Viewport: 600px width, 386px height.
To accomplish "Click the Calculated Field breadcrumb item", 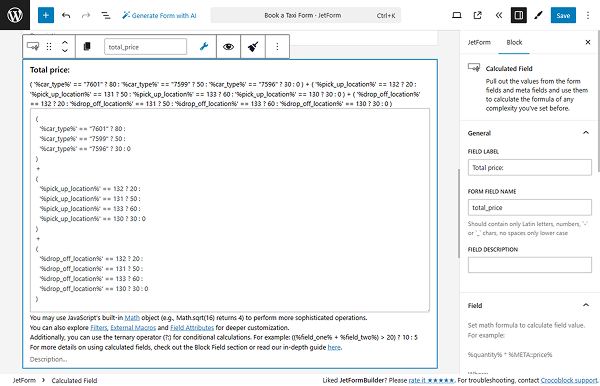I will (74, 380).
